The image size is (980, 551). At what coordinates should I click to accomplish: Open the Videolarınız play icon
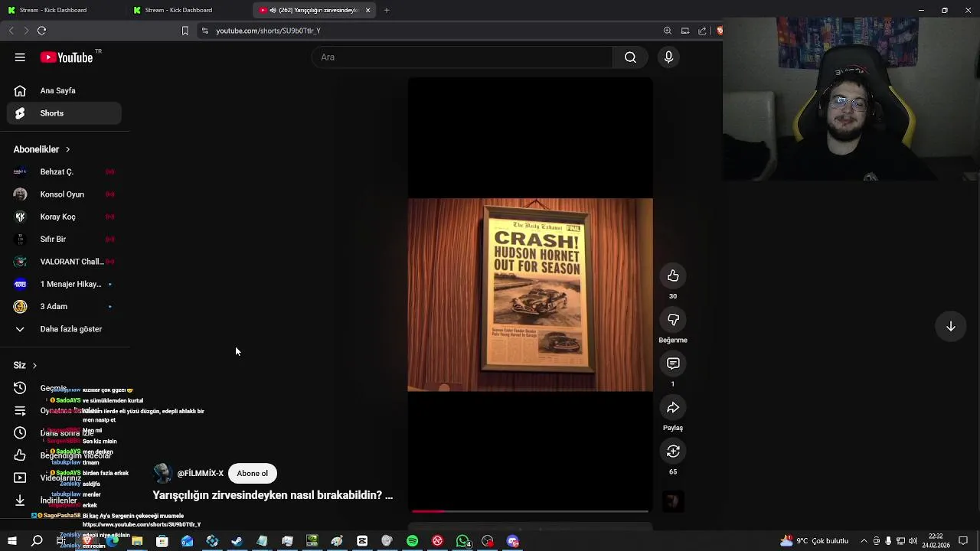click(20, 478)
